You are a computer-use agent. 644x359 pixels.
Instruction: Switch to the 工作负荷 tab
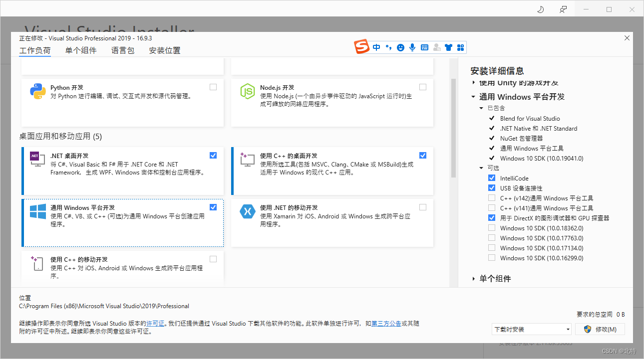point(35,50)
